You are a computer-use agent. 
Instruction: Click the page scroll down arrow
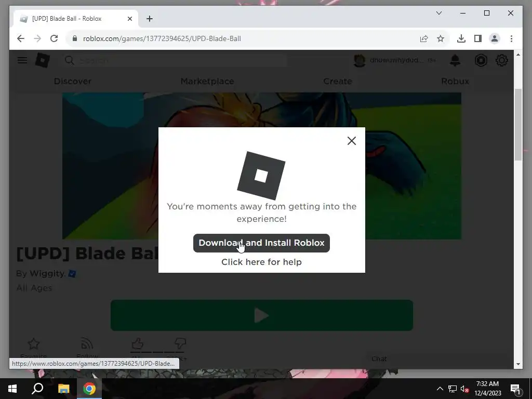click(x=518, y=364)
